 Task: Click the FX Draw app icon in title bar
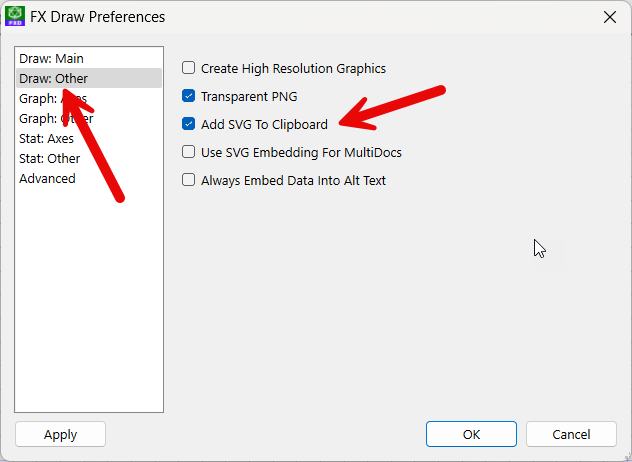tap(15, 16)
